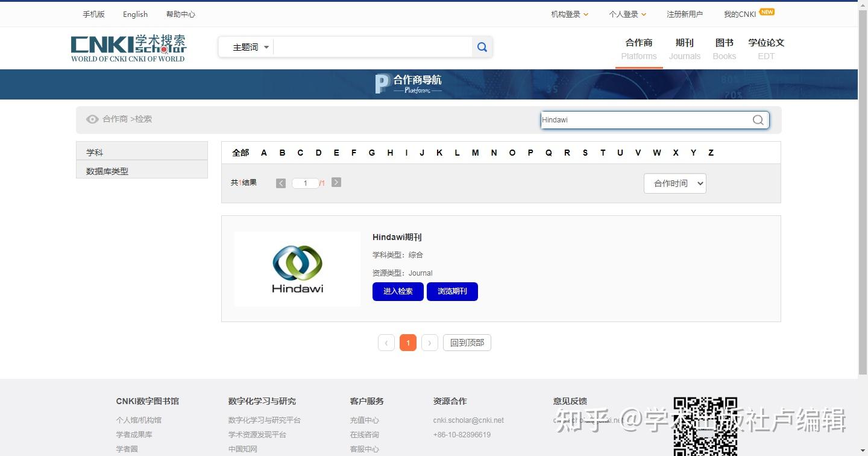Open the 中国知网 footer link
The image size is (868, 456).
point(243,449)
